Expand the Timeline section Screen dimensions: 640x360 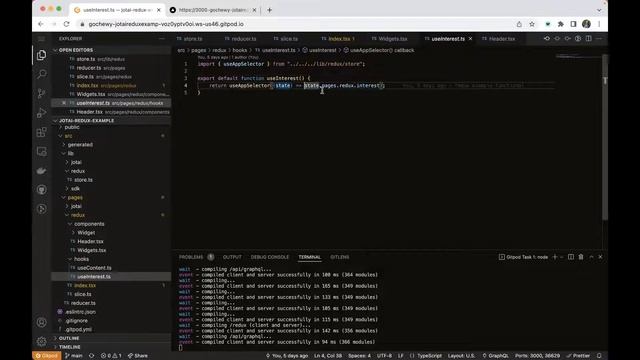pyautogui.click(x=70, y=347)
